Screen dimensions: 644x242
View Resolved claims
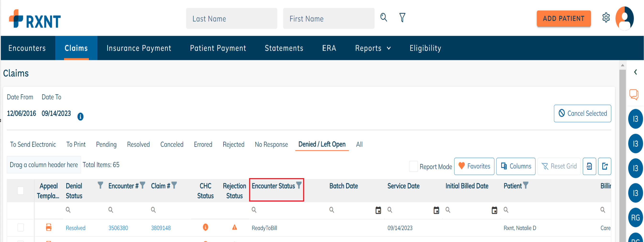click(x=138, y=144)
